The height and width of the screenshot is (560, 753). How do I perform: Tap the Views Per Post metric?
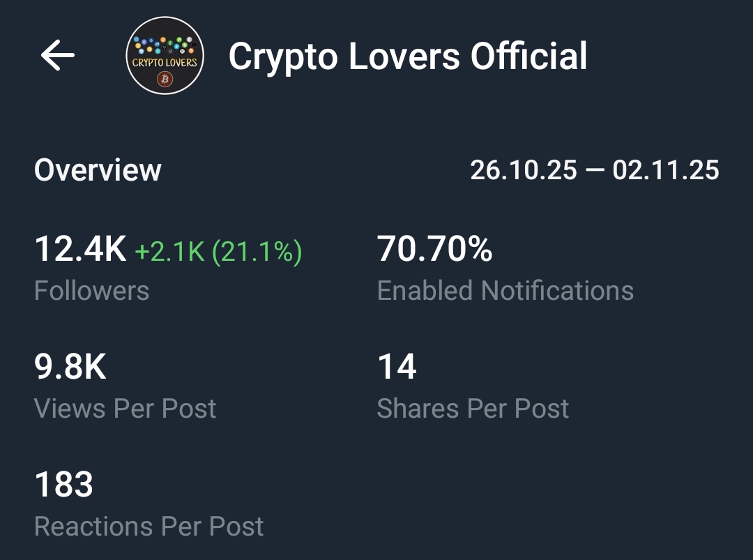click(x=125, y=387)
